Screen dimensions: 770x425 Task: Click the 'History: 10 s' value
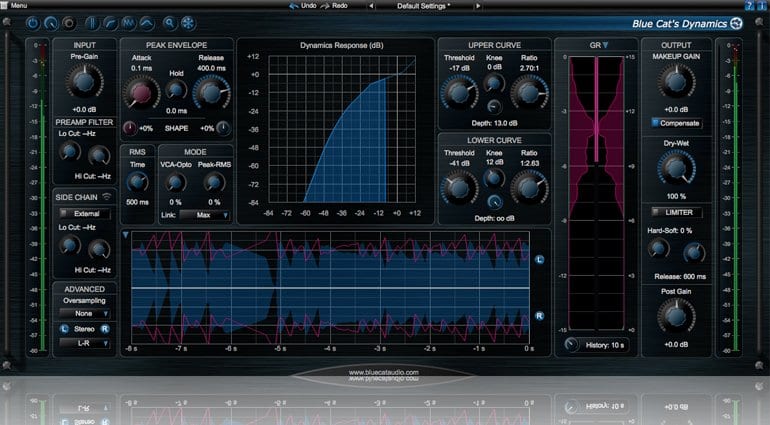[605, 345]
